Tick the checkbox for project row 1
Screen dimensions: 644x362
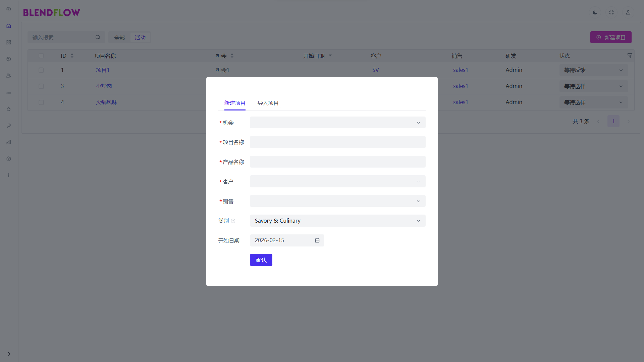pos(41,70)
